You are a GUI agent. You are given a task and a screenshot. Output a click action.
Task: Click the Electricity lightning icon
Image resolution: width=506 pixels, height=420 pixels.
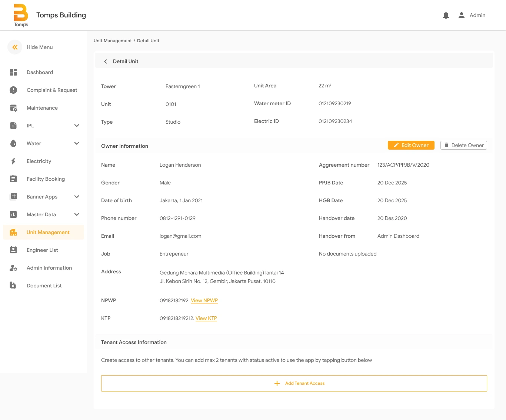coord(13,161)
